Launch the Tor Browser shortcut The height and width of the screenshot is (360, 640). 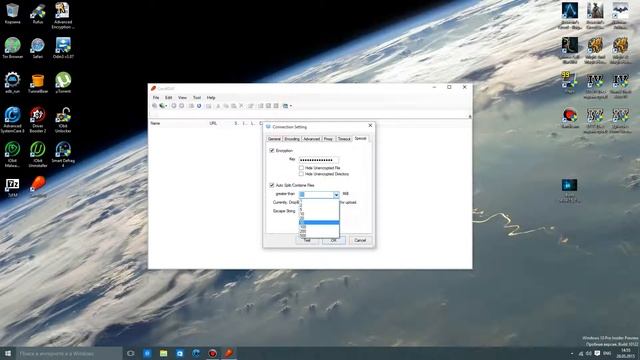[12, 48]
